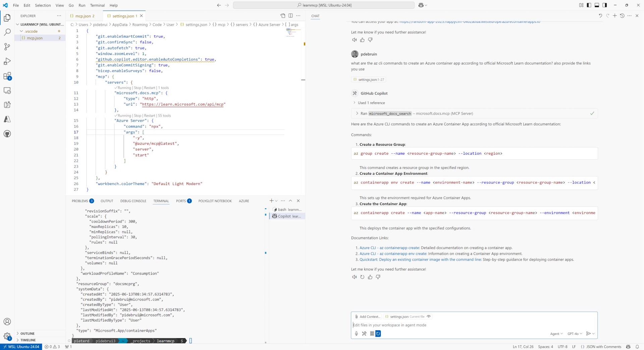Split the editor right
The width and height of the screenshot is (644, 350).
[290, 16]
